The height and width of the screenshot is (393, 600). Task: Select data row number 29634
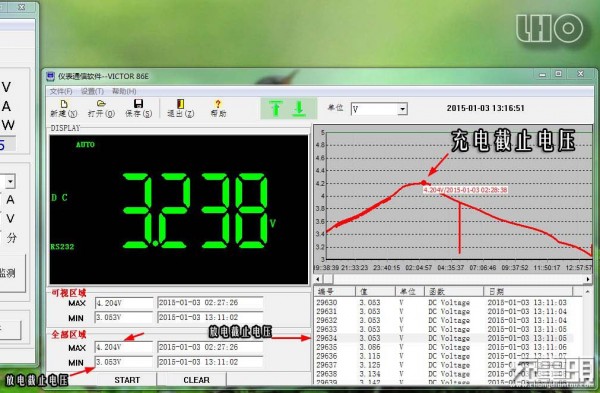point(444,338)
